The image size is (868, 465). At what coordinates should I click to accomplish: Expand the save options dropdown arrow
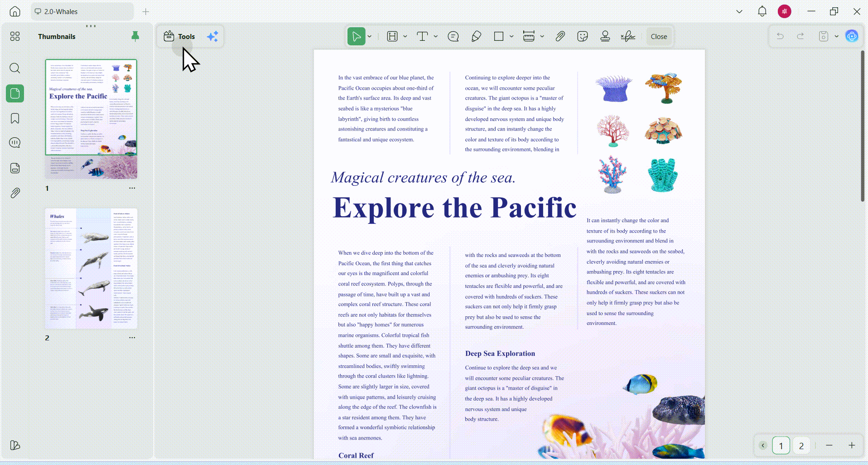(836, 36)
